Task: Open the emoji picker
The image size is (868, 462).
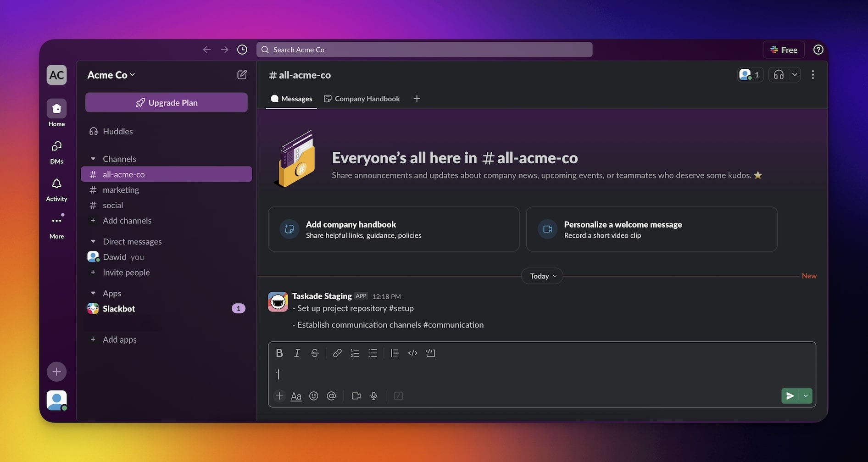Action: coord(314,396)
